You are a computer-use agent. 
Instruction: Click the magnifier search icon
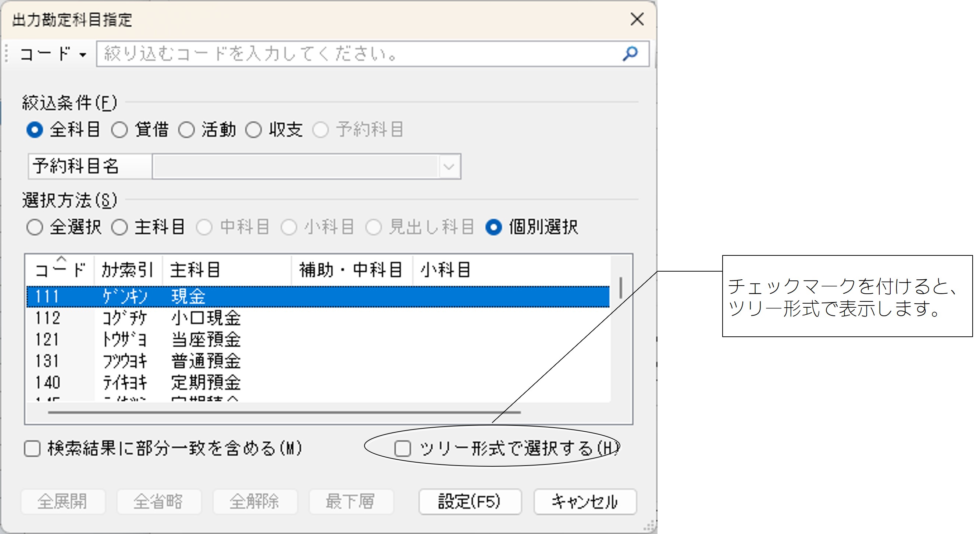click(630, 54)
